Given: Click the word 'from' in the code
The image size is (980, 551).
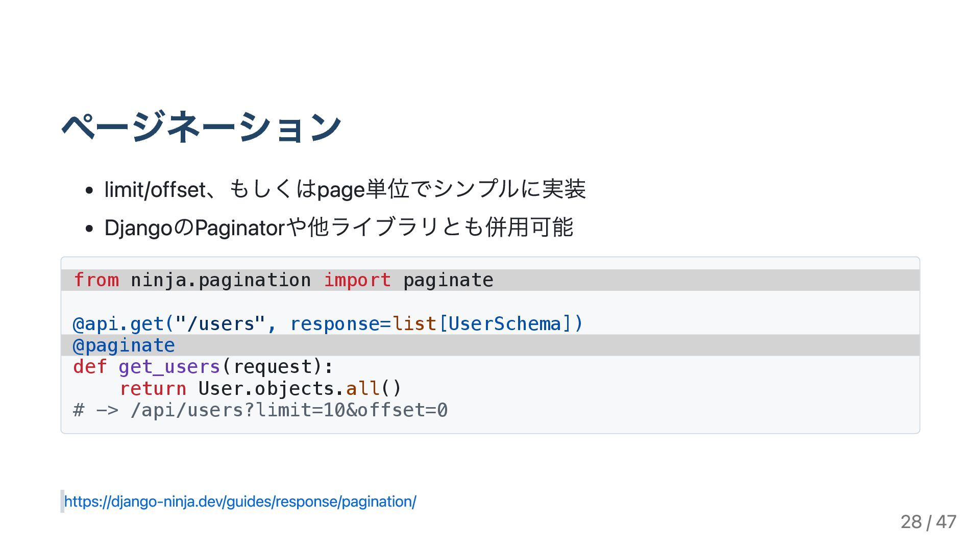Looking at the screenshot, I should [96, 280].
